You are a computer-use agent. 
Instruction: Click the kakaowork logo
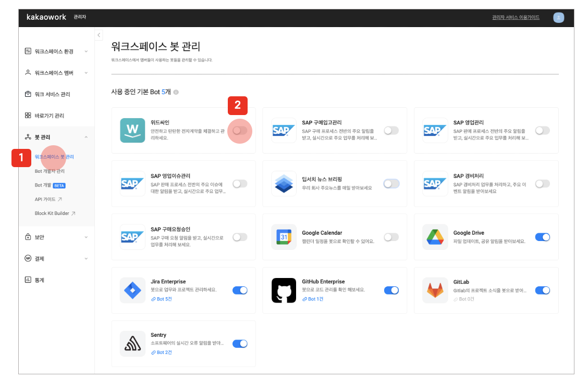click(x=46, y=17)
